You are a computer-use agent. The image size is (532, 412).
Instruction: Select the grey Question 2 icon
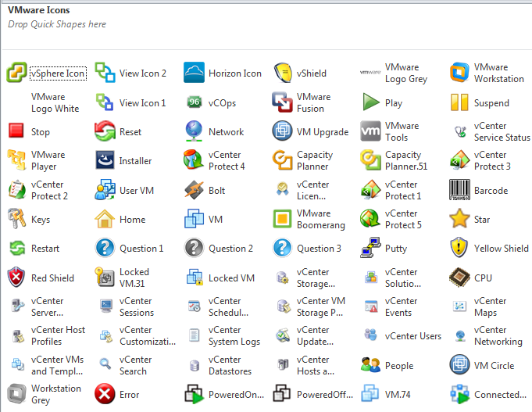194,248
